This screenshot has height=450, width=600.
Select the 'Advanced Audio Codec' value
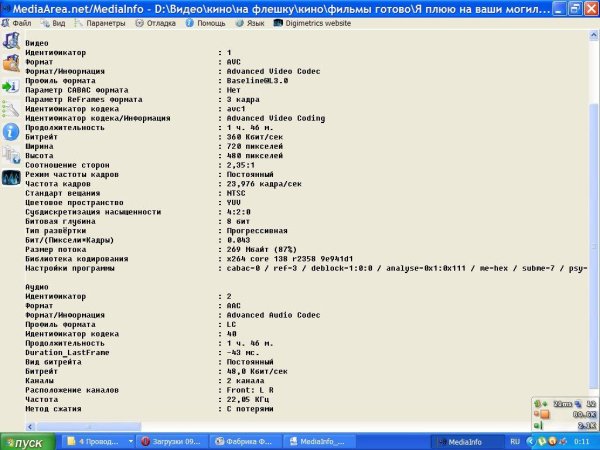[273, 315]
